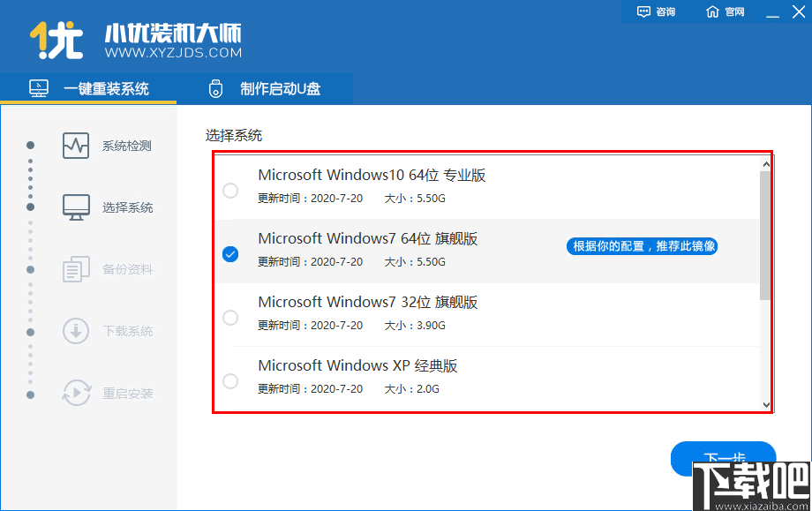Click the WWW.XYZJDS.COM website text
Image resolution: width=812 pixels, height=511 pixels.
point(173,52)
